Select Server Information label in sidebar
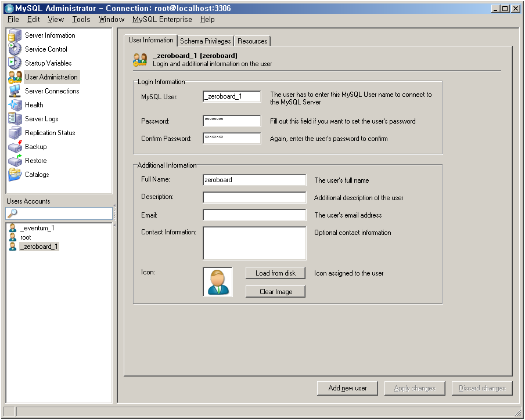525x420 pixels. point(50,35)
